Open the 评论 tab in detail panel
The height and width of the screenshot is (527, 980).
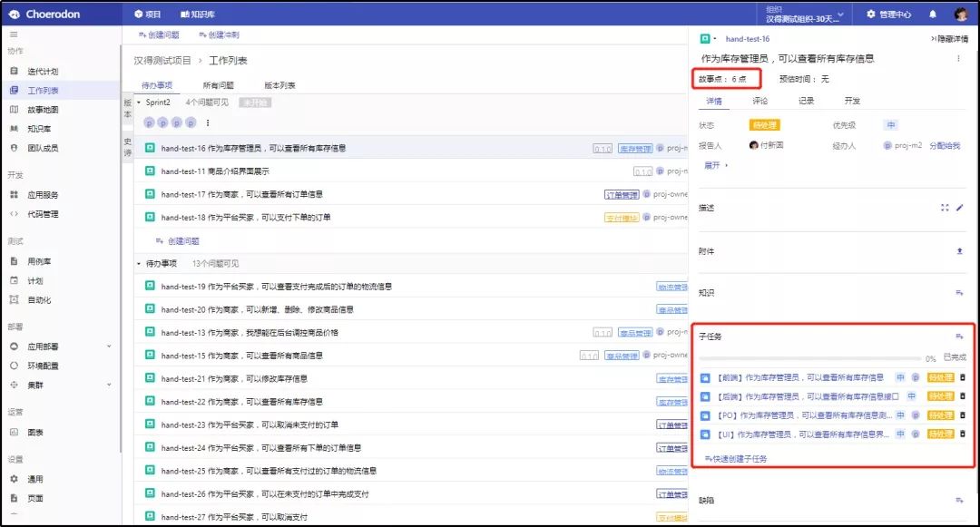pos(759,101)
